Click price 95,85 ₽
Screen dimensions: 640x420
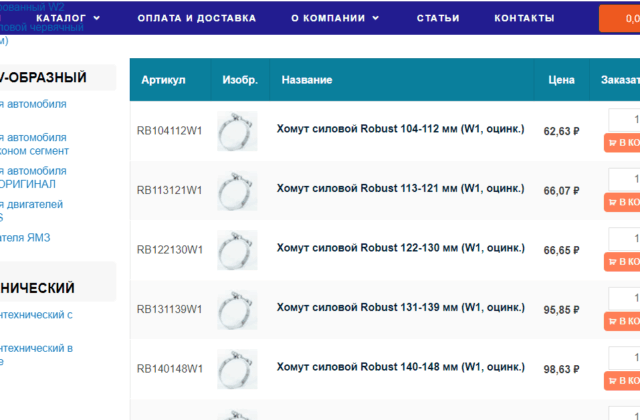tap(561, 310)
